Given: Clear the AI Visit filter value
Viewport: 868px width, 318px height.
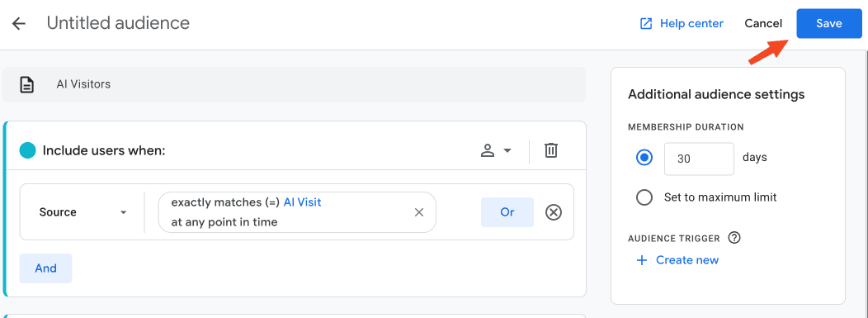Looking at the screenshot, I should pyautogui.click(x=419, y=212).
